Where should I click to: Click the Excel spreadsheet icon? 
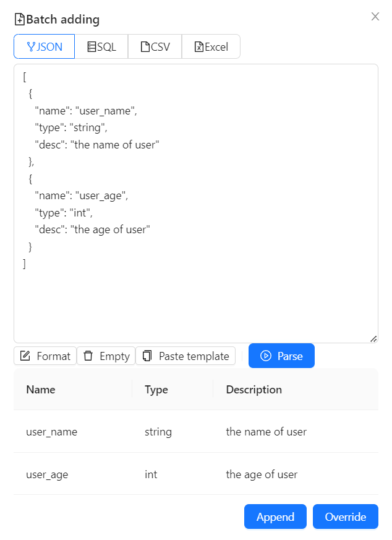click(x=199, y=47)
